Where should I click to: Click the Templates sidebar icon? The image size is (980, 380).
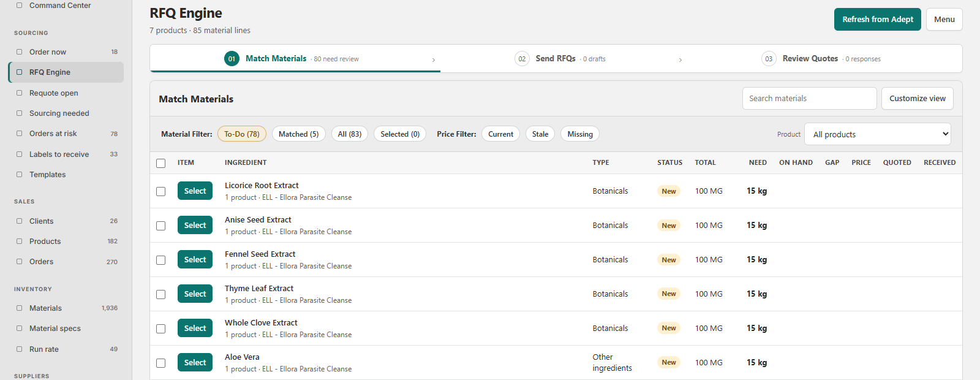tap(19, 175)
